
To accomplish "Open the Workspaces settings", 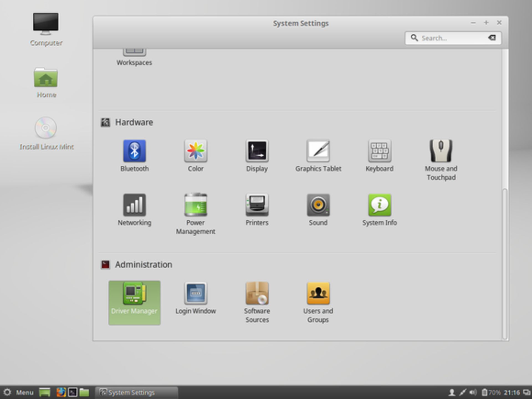I will tap(134, 58).
